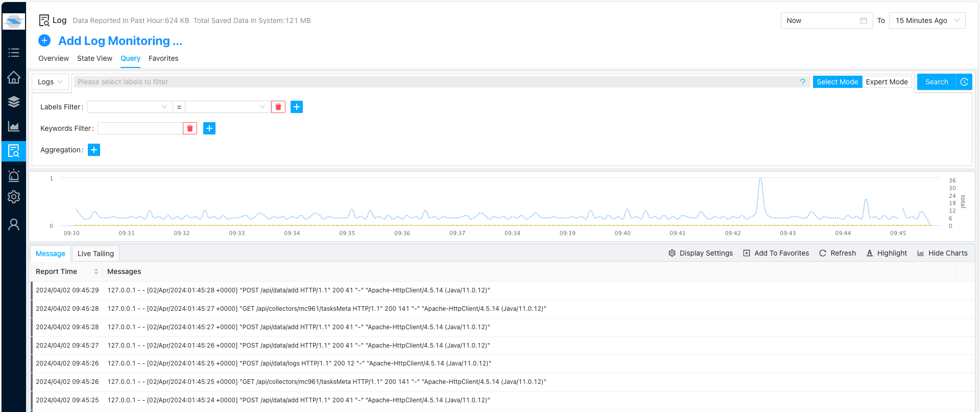Switch to Expert Mode
980x412 pixels.
coord(887,82)
